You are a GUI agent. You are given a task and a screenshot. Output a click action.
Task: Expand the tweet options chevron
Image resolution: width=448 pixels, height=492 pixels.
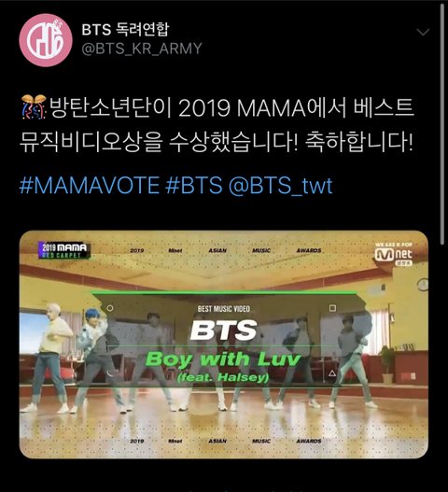(x=423, y=32)
